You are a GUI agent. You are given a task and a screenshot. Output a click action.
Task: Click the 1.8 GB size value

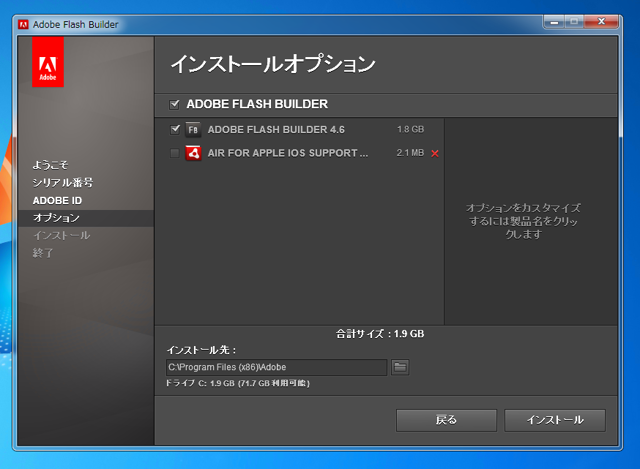click(410, 129)
